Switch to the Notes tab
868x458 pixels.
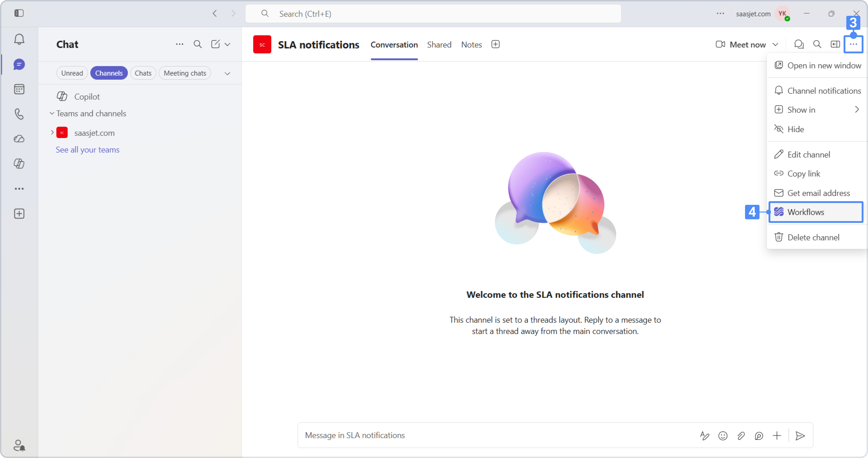(x=471, y=45)
